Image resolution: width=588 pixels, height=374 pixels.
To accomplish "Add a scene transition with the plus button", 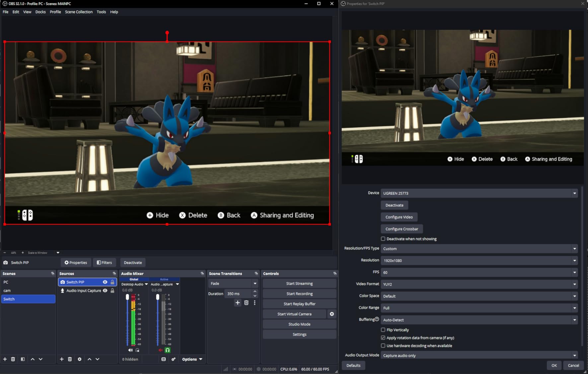I will 238,302.
